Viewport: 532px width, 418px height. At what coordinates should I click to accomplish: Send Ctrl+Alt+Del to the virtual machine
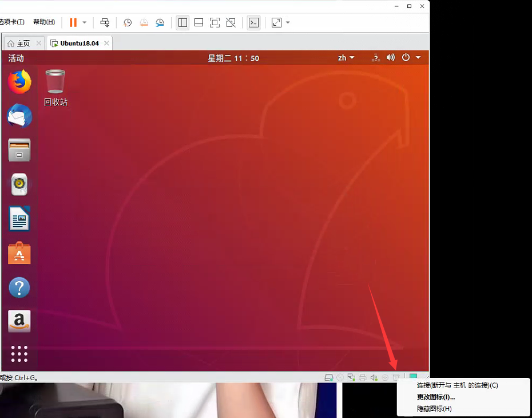pos(105,22)
